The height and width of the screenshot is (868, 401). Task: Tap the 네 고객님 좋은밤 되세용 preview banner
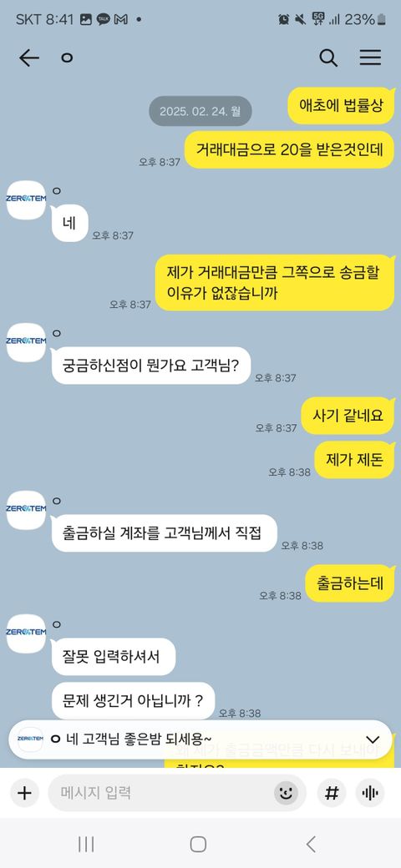[200, 739]
